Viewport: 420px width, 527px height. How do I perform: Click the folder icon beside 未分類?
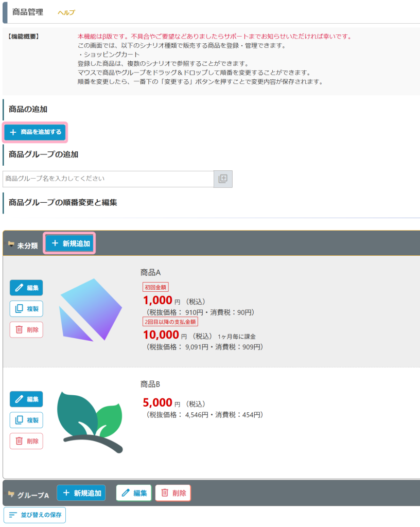(x=11, y=244)
